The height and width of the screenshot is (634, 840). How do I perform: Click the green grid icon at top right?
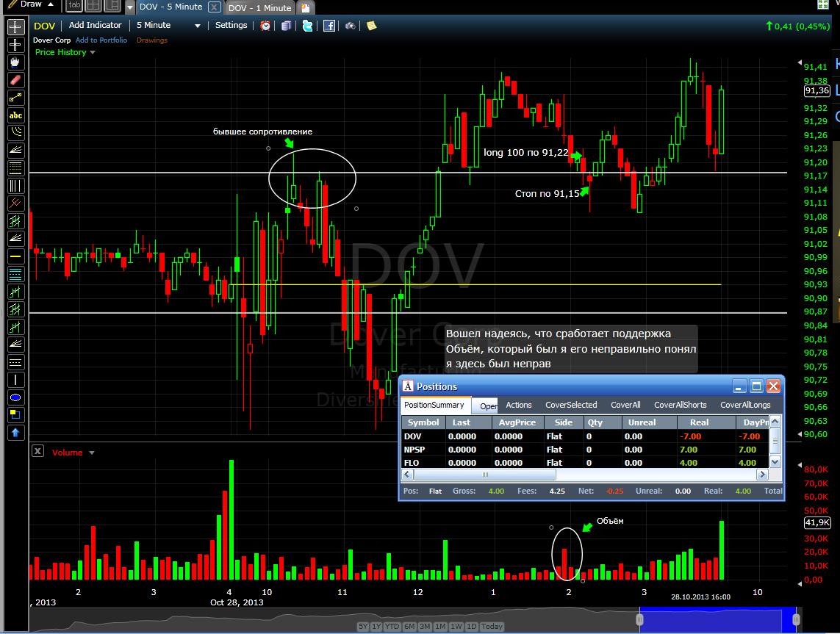(x=823, y=5)
